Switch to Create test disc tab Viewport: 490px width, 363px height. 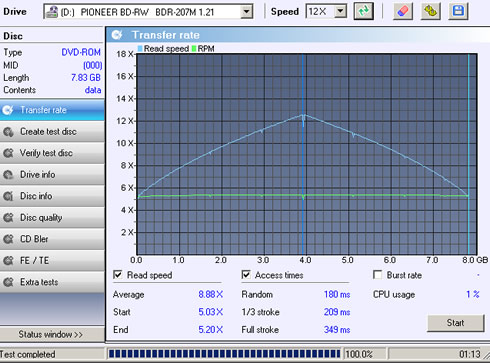tap(52, 132)
